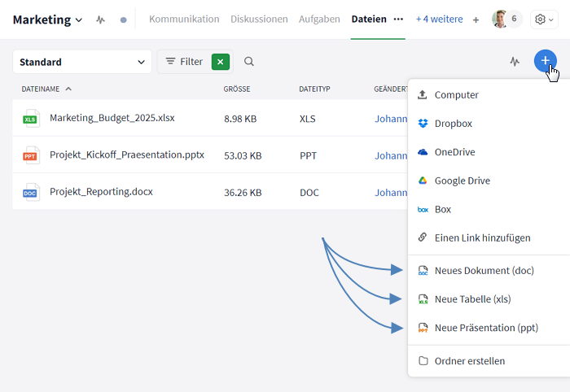
Task: Open the search magnifier icon
Action: pos(249,62)
